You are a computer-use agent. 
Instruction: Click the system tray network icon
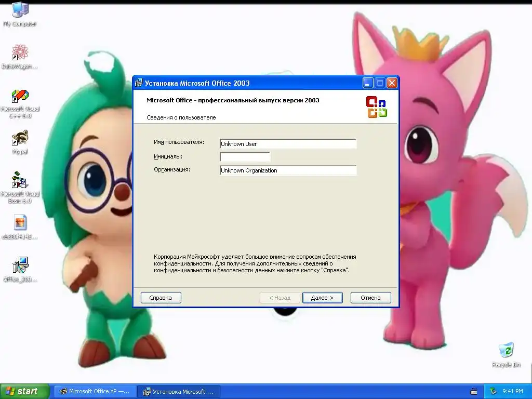(x=493, y=392)
